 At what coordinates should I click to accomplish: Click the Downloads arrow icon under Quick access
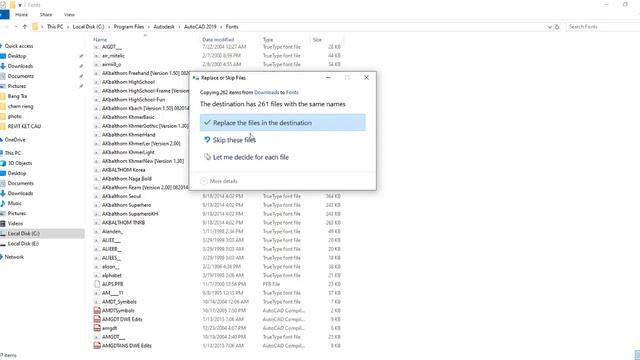(x=3, y=66)
